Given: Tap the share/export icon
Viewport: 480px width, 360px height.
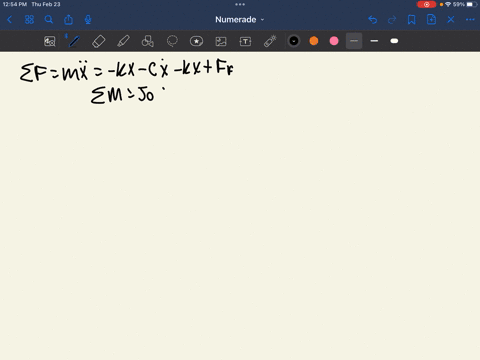Looking at the screenshot, I should tap(68, 20).
